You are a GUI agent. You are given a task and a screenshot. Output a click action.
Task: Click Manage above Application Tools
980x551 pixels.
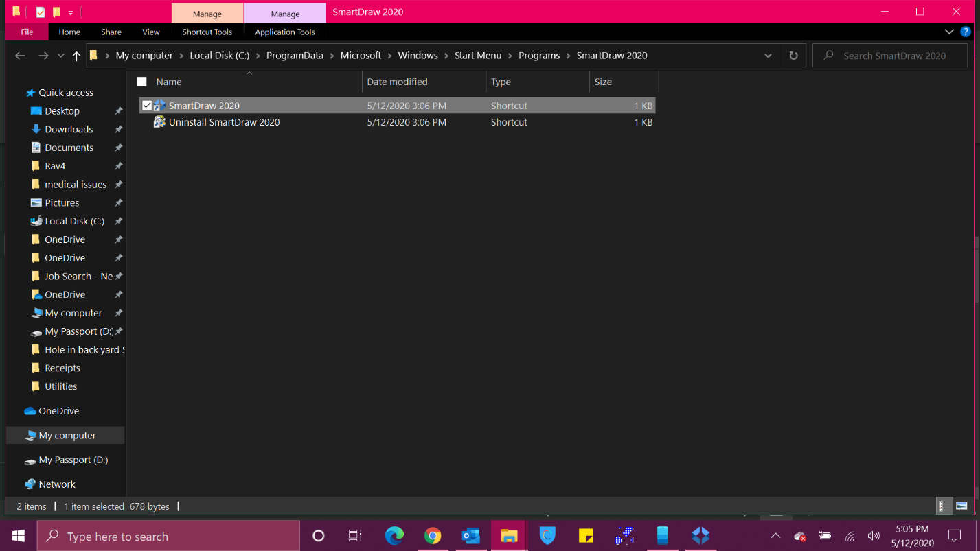(x=285, y=14)
